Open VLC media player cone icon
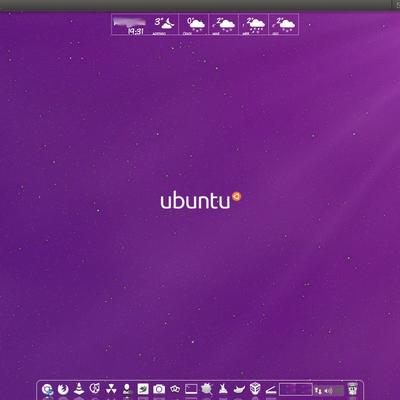 [79, 389]
